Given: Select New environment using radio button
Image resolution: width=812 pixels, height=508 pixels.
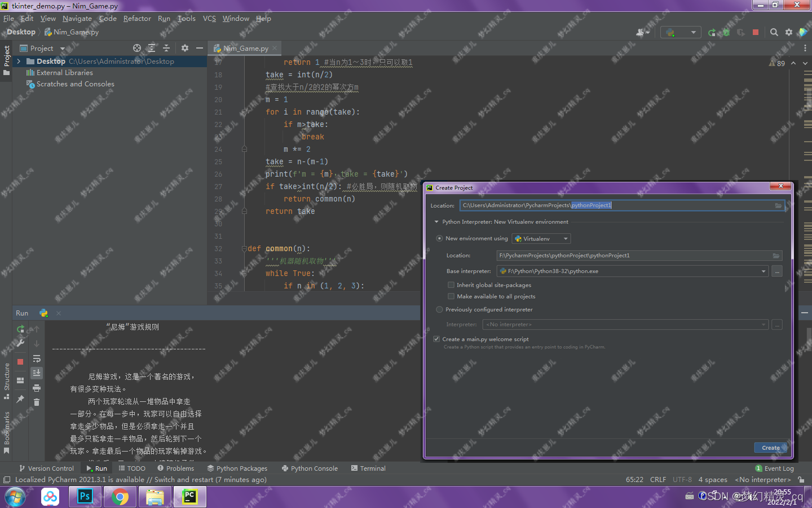Looking at the screenshot, I should coord(439,238).
